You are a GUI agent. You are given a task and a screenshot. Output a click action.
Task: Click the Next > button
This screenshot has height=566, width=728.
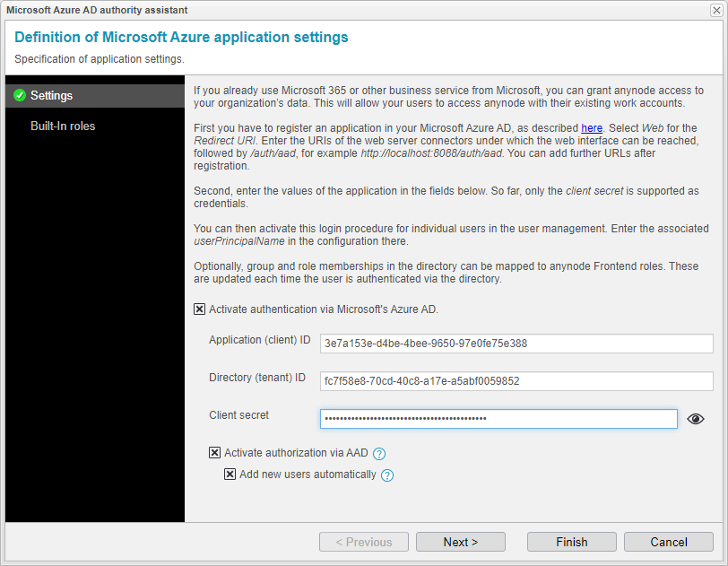[x=461, y=542]
